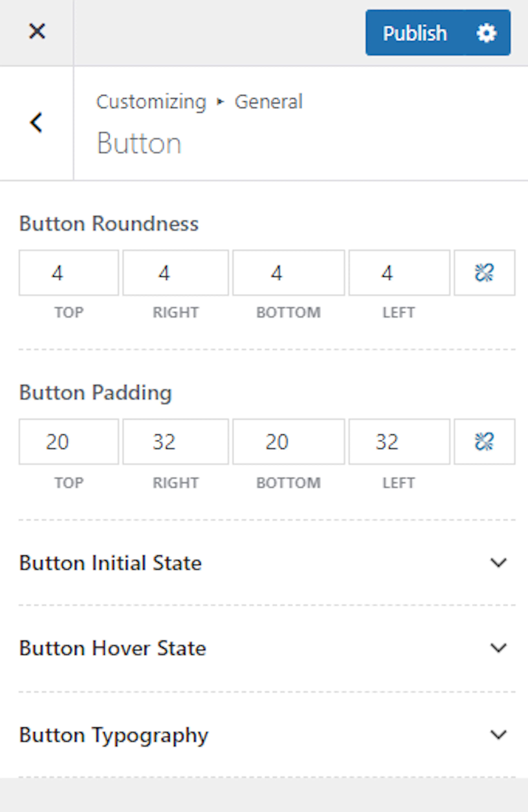This screenshot has height=812, width=528.
Task: Toggle link values for Button Roundness
Action: click(484, 273)
